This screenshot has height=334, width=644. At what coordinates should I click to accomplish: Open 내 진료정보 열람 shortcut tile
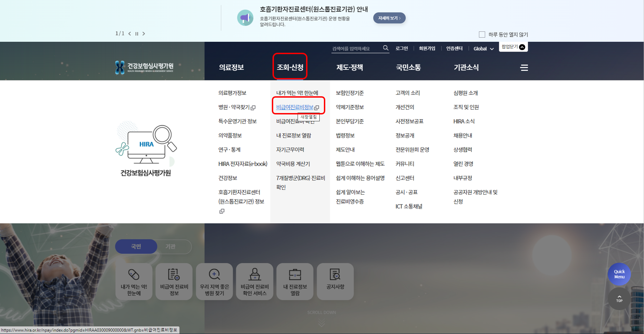click(x=295, y=282)
